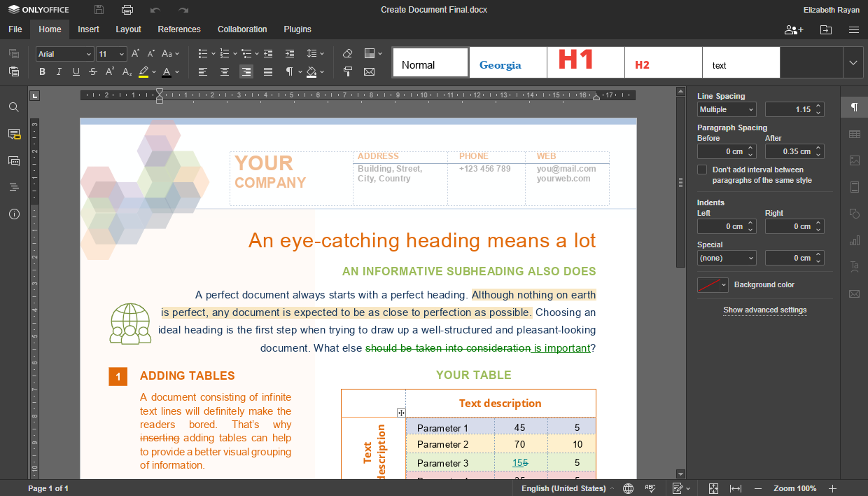Screen dimensions: 868x496
Task: Toggle bold formatting
Action: coord(41,71)
